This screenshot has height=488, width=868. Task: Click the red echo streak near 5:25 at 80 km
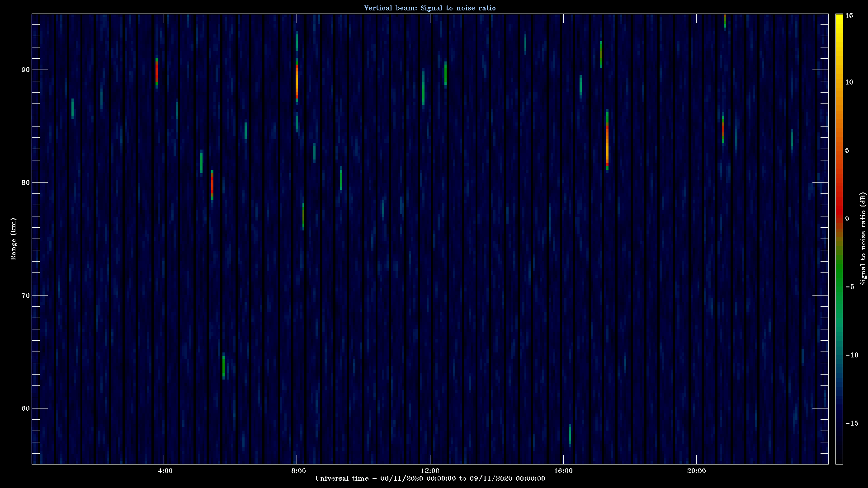point(212,184)
